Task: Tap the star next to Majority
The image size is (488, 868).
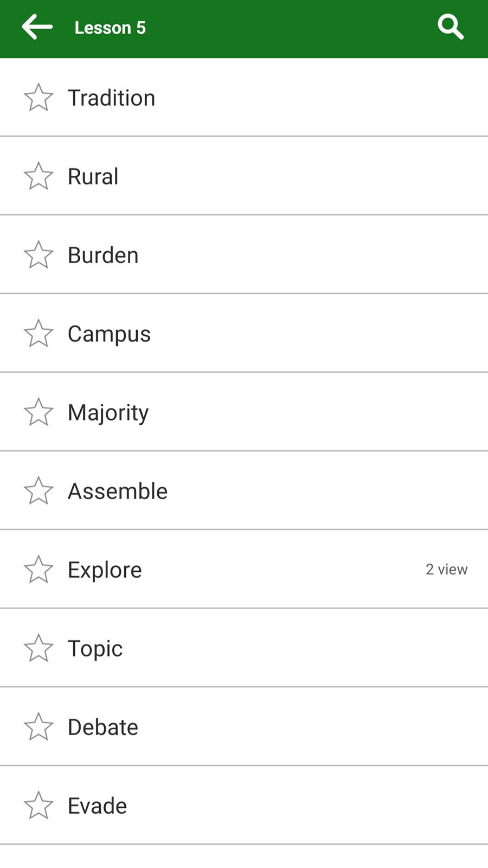Action: click(x=38, y=412)
